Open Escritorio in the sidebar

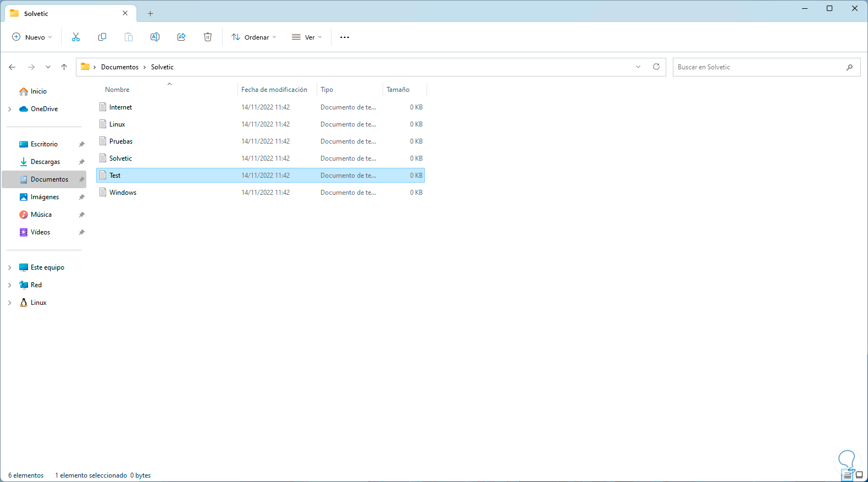click(44, 144)
